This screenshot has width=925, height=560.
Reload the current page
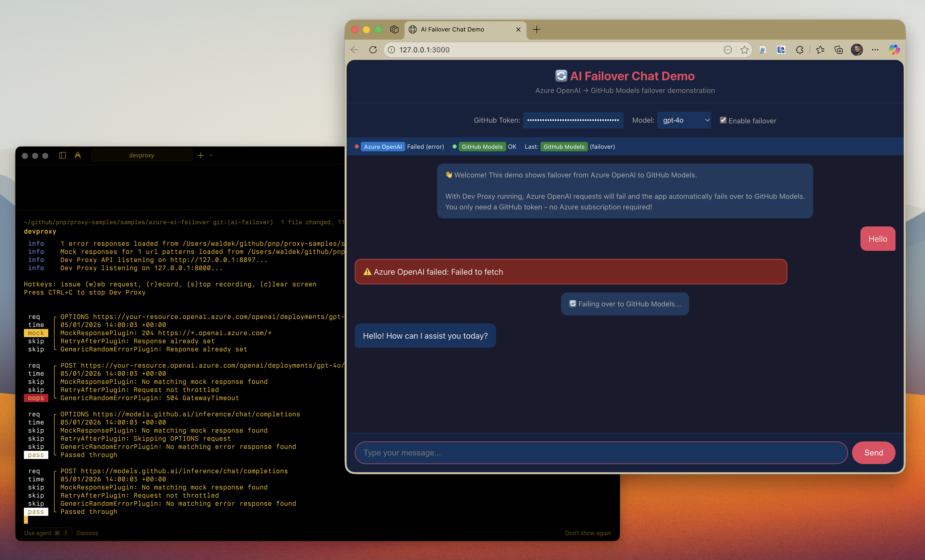373,50
